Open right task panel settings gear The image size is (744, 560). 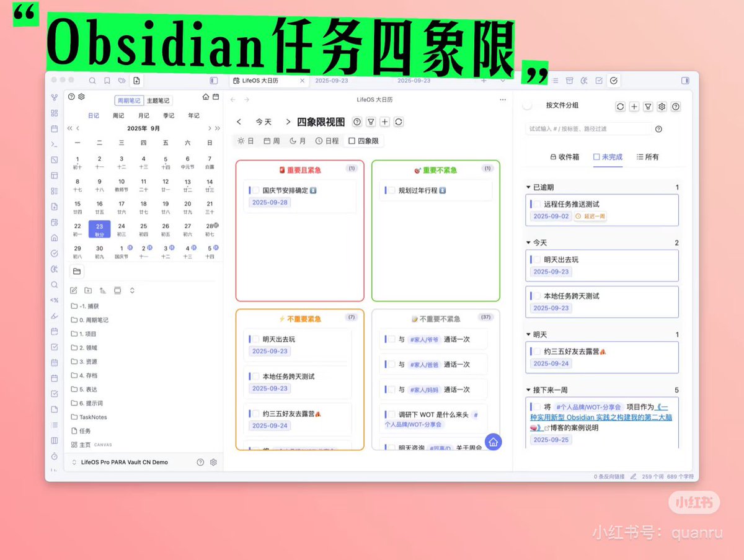662,107
